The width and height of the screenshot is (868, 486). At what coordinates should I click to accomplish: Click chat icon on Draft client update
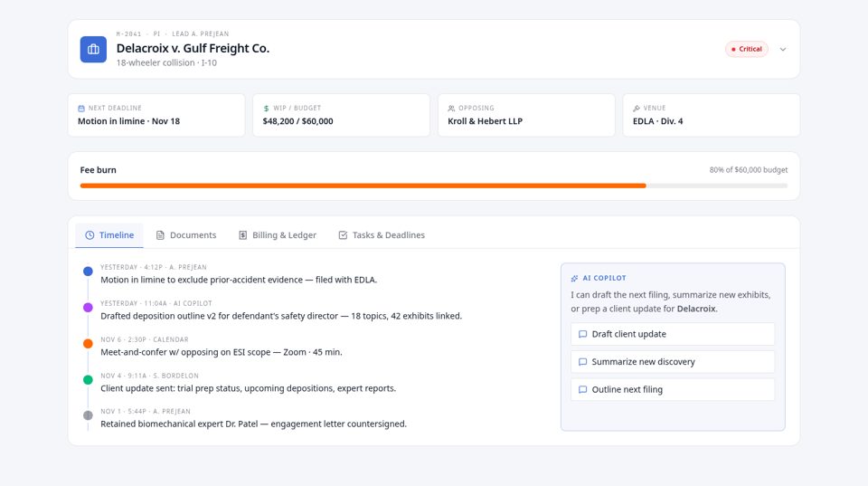[582, 334]
